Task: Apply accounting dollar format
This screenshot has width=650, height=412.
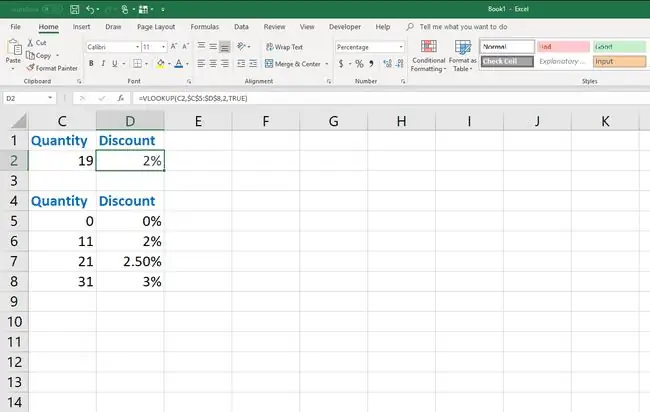Action: pyautogui.click(x=341, y=63)
